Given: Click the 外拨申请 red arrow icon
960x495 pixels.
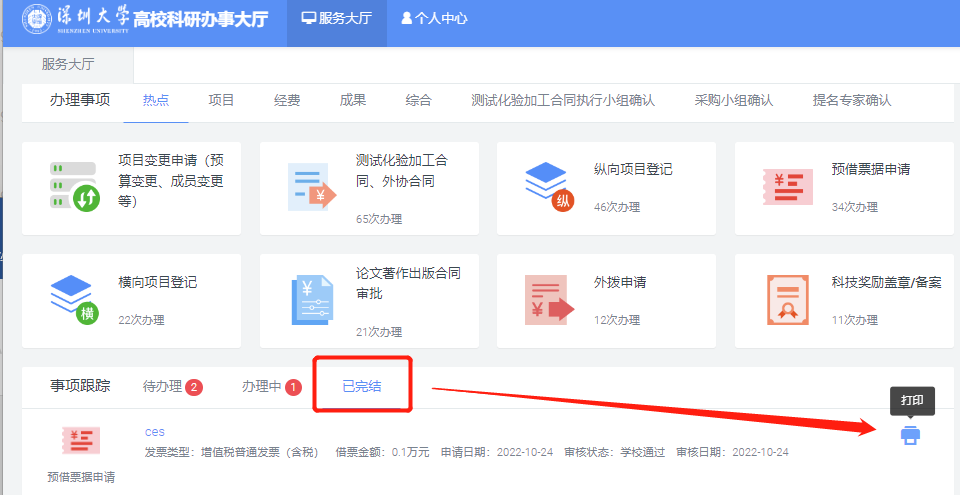Looking at the screenshot, I should pyautogui.click(x=549, y=299).
